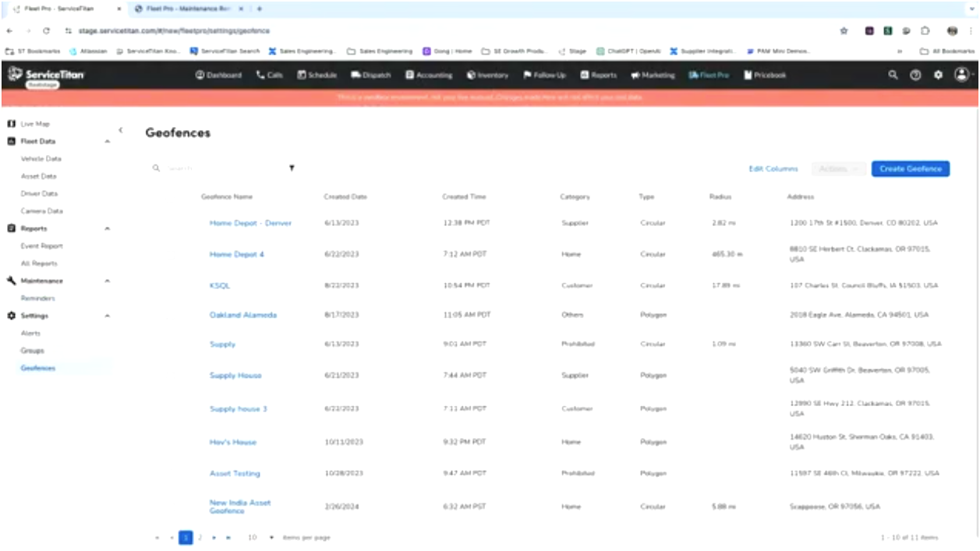Open the Dashboard nav item
The height and width of the screenshot is (551, 980).
(218, 76)
